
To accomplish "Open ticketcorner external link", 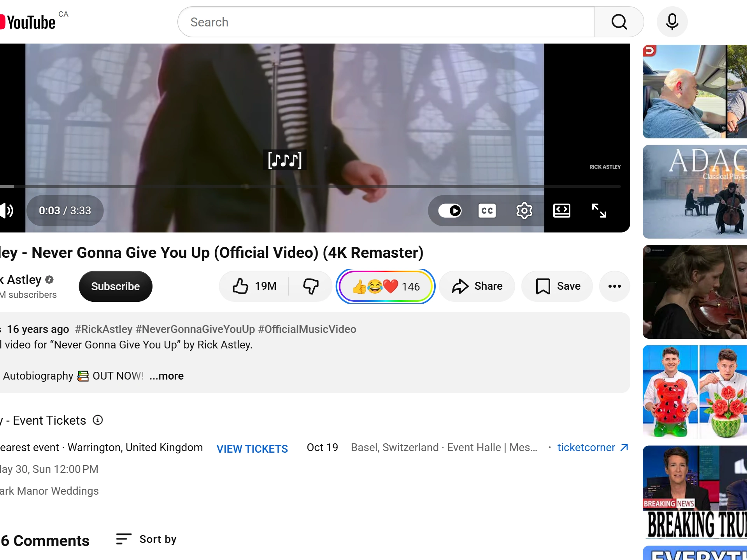I will tap(593, 448).
